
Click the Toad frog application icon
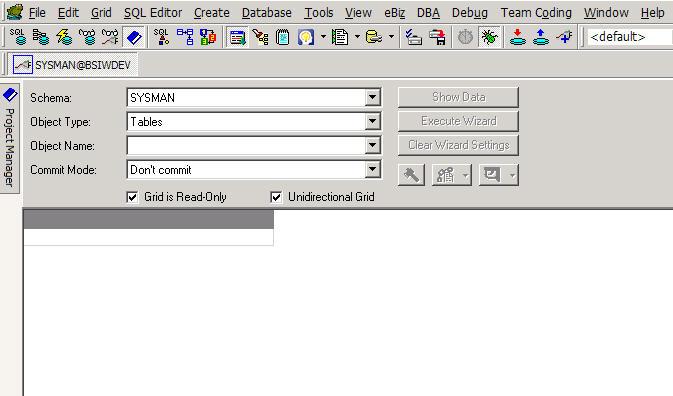[x=15, y=12]
